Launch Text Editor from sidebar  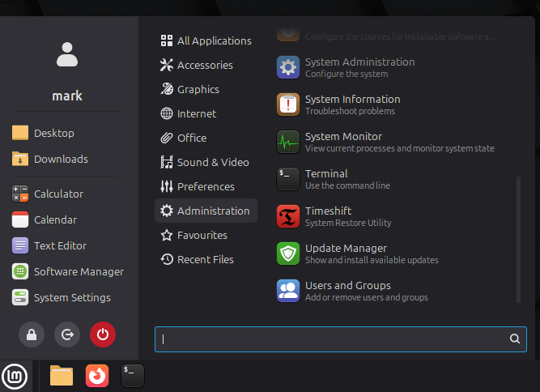pos(49,245)
